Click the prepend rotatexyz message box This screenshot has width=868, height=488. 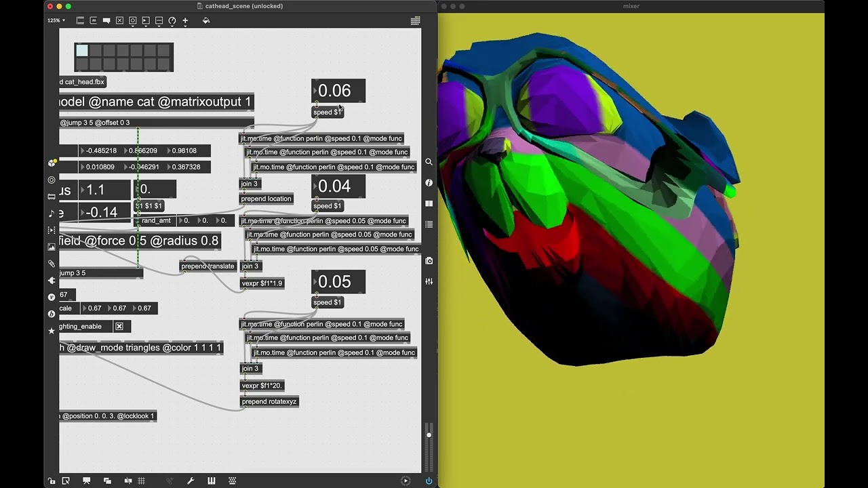[x=269, y=401]
